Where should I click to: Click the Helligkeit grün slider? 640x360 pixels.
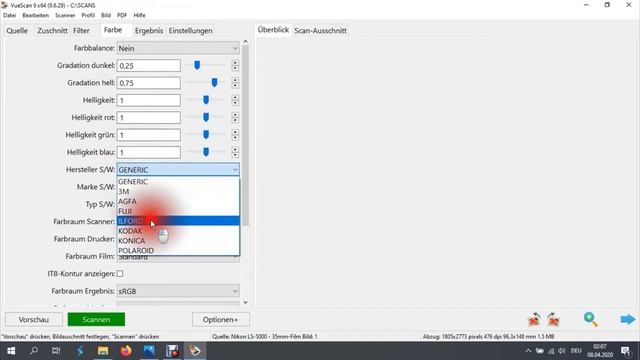click(x=206, y=135)
